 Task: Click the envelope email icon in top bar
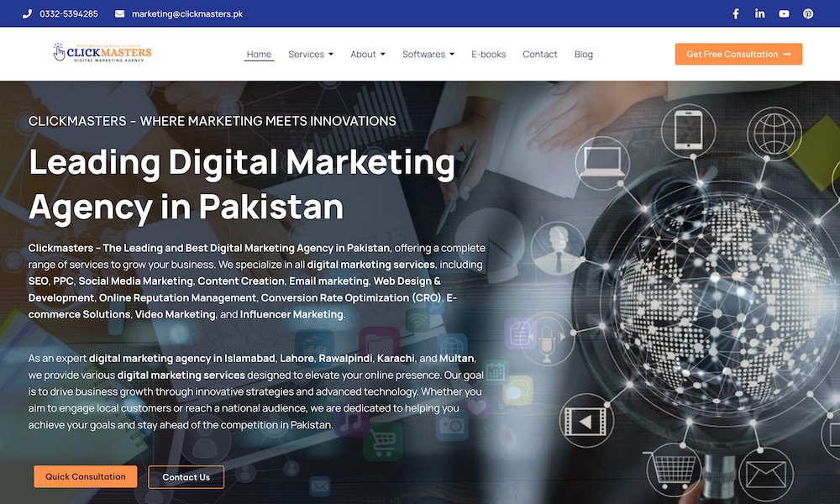pyautogui.click(x=119, y=14)
